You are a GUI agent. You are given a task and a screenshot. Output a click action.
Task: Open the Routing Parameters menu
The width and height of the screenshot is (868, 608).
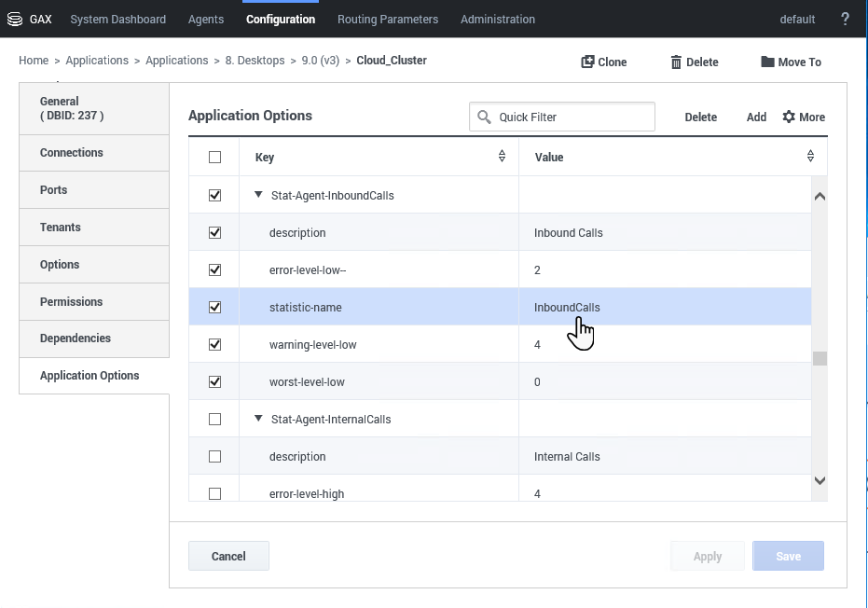pyautogui.click(x=387, y=19)
